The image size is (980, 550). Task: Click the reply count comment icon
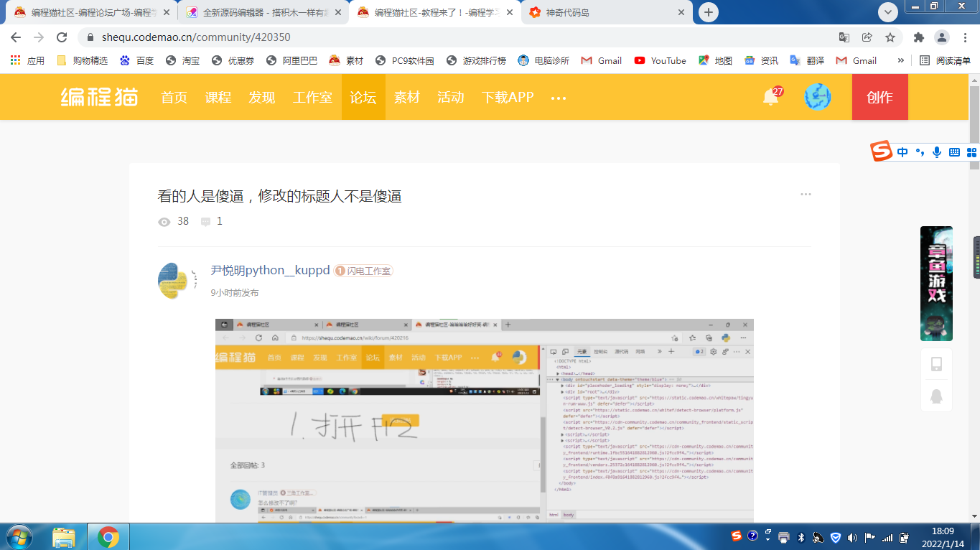(x=206, y=222)
